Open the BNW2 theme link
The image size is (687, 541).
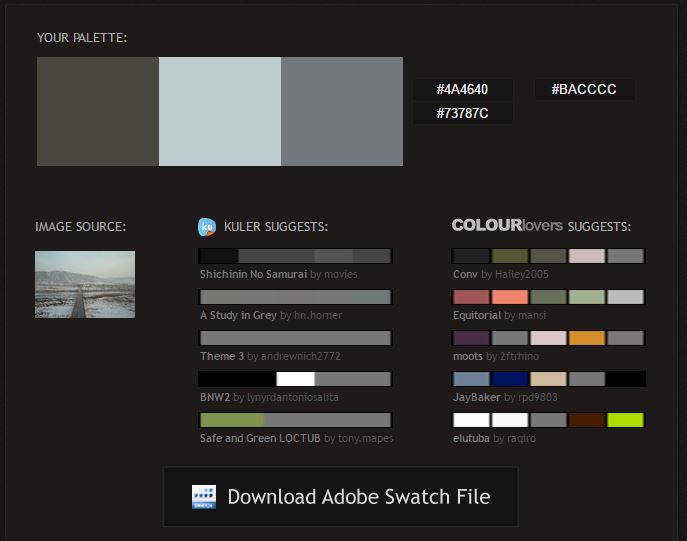point(215,397)
